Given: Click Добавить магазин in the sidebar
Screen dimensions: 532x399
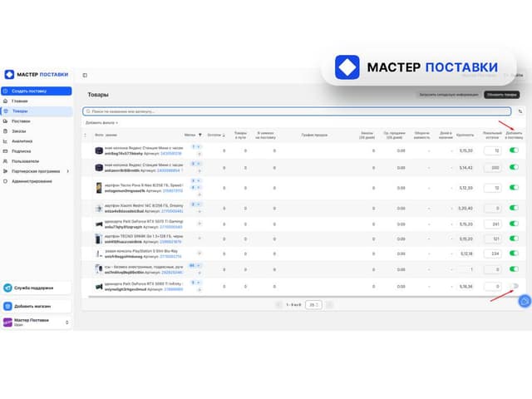Looking at the screenshot, I should click(37, 307).
